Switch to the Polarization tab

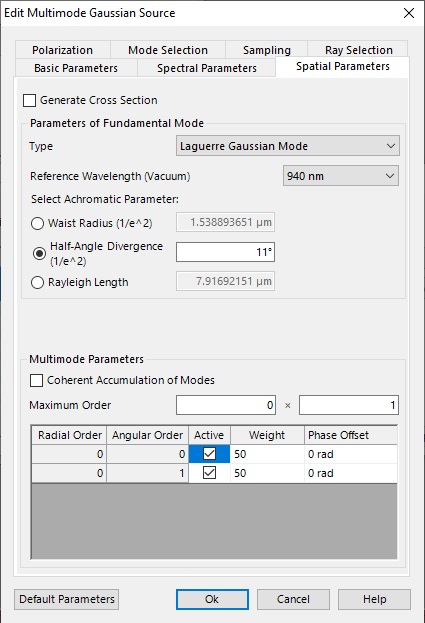click(63, 50)
